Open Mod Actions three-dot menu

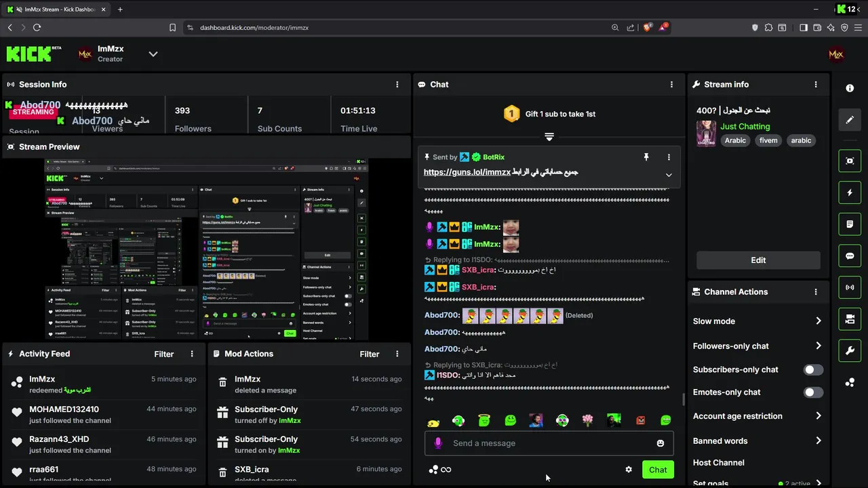pos(397,354)
